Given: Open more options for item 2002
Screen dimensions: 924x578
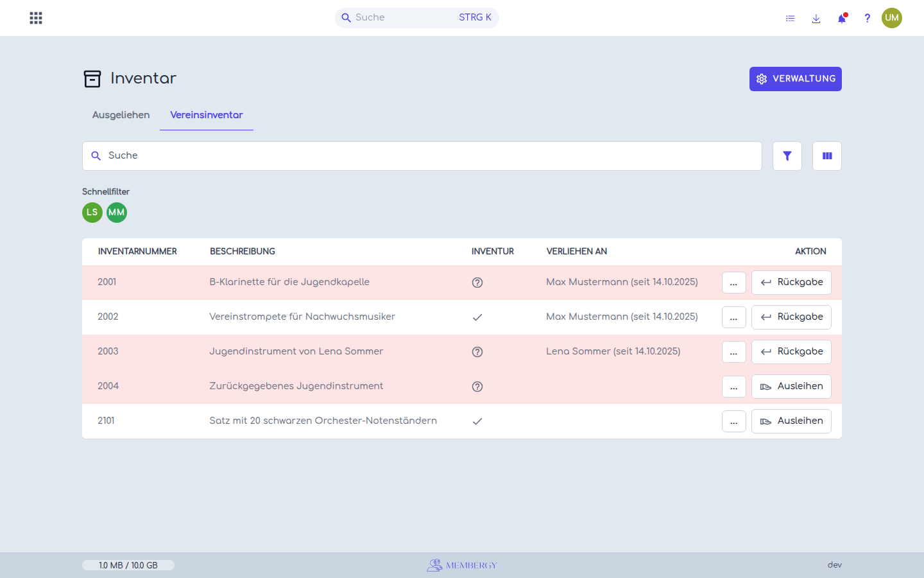Looking at the screenshot, I should (734, 317).
